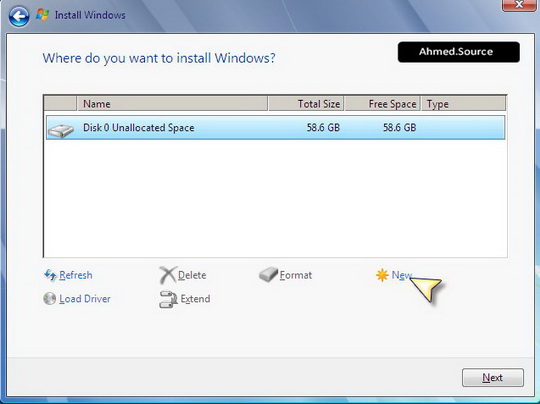Click the Delete X icon
Screen dimensions: 540x404
point(168,275)
